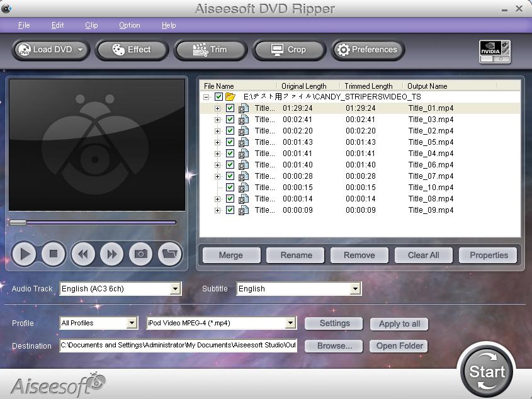The height and width of the screenshot is (399, 532).
Task: Click the Aiseesoft app icon in the title bar
Action: click(6, 8)
